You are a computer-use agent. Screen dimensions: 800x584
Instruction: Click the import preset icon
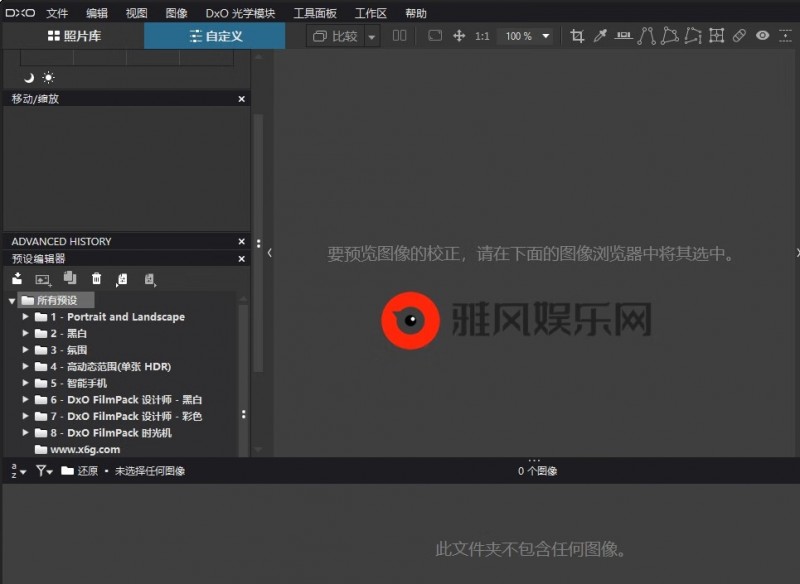coord(18,279)
